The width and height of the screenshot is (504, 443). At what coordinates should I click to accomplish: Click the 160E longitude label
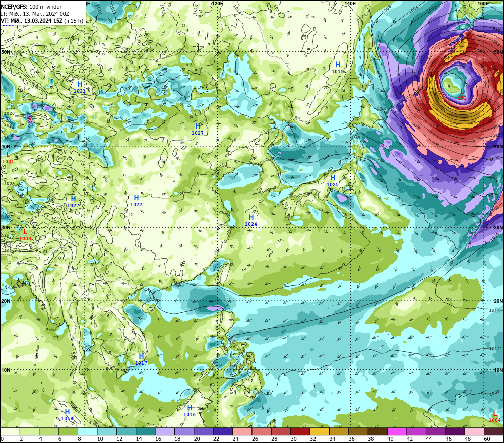483,3
